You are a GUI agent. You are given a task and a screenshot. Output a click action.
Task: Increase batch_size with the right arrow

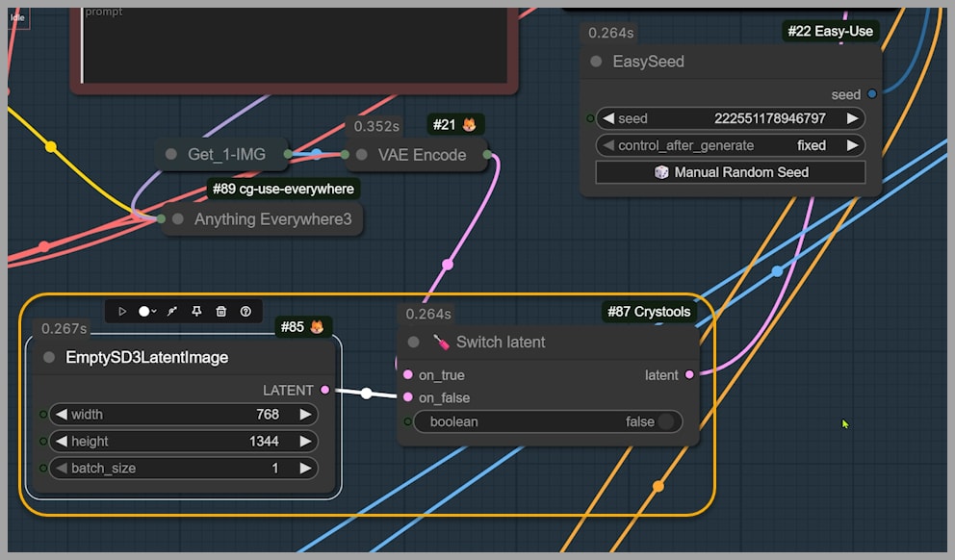point(305,469)
